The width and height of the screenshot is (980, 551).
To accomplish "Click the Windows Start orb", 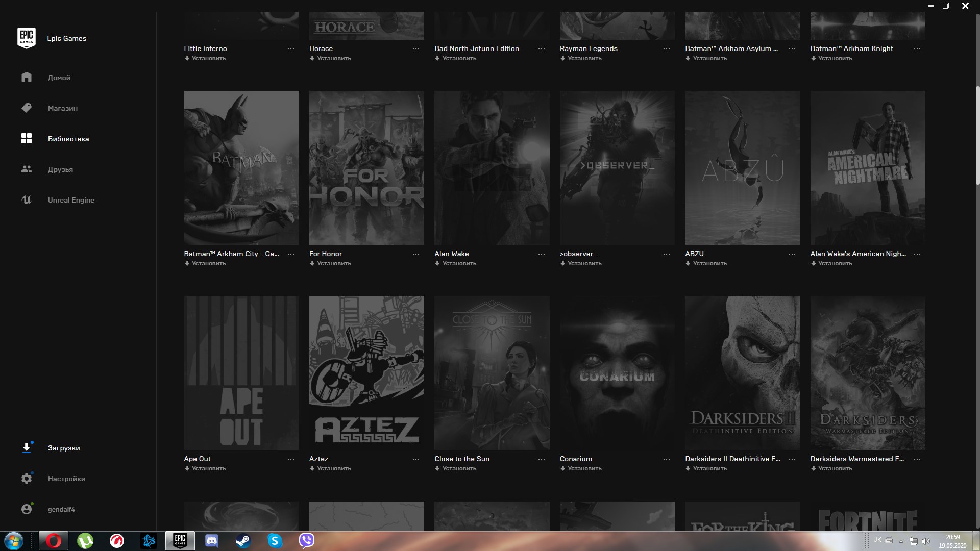I will point(14,541).
